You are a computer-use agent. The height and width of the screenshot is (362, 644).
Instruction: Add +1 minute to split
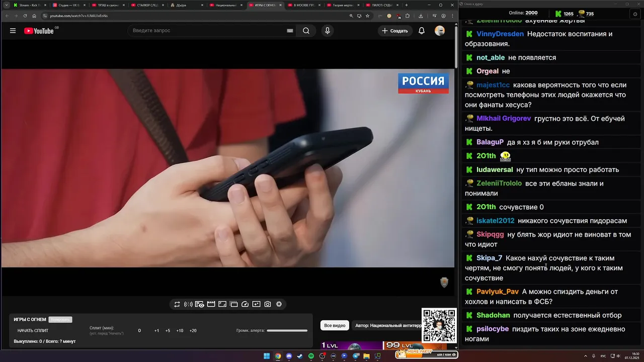[x=156, y=331]
